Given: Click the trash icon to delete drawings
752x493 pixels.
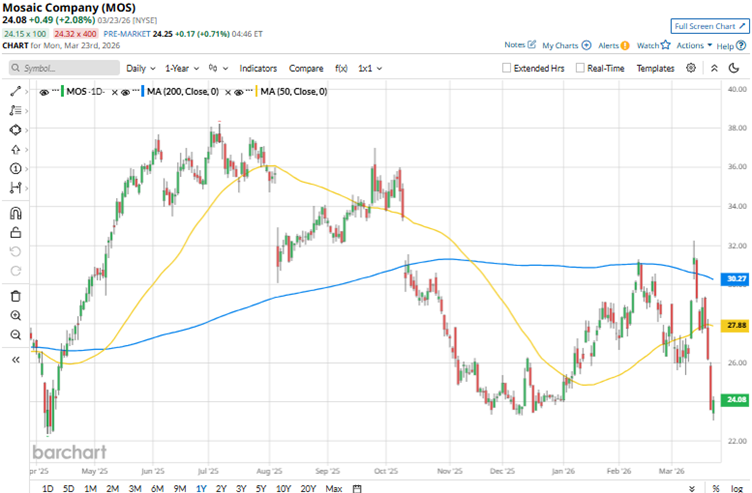Looking at the screenshot, I should (16, 295).
